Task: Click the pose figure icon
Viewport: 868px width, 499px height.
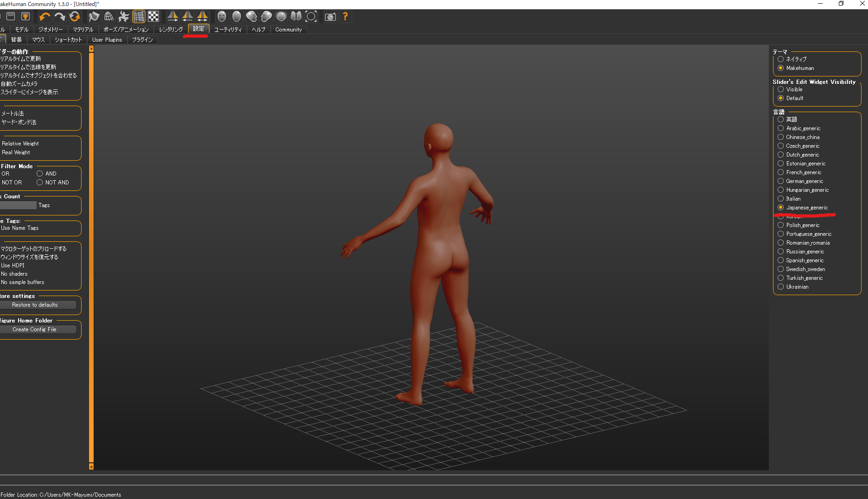Action: pos(124,17)
